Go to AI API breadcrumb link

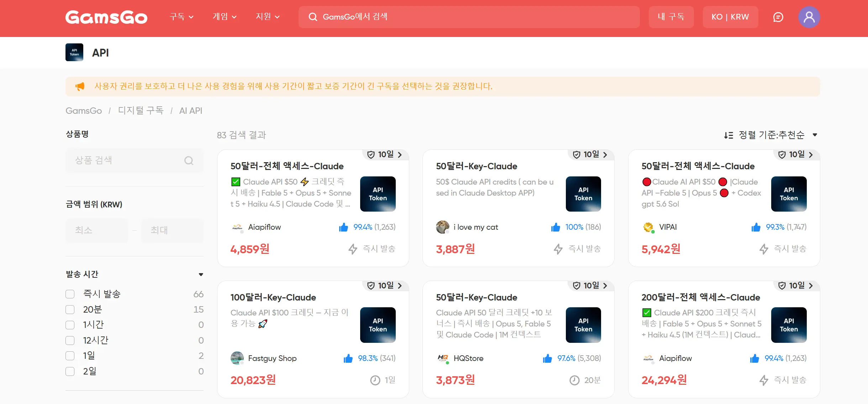191,111
